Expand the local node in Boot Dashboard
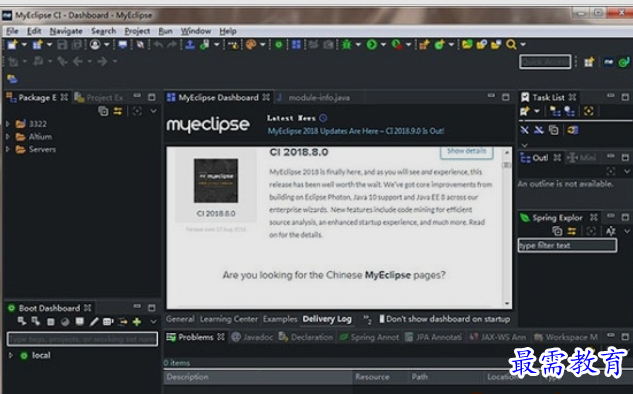Image resolution: width=633 pixels, height=394 pixels. pos(11,355)
